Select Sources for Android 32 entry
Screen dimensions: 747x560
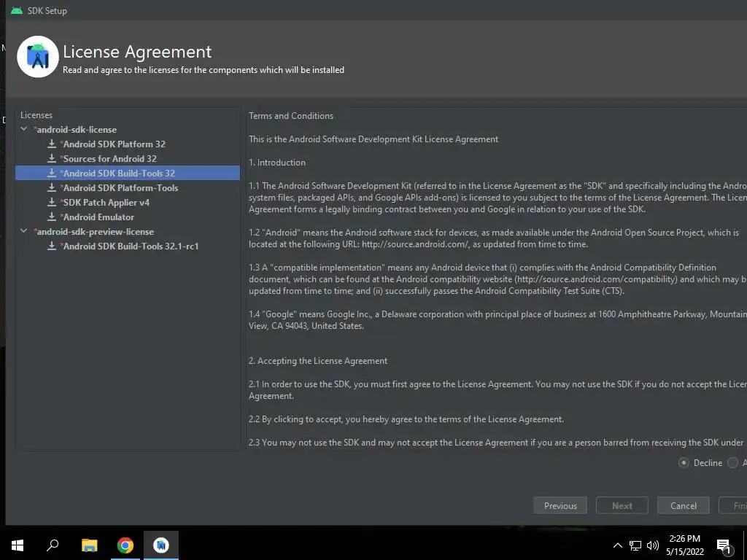(x=108, y=158)
